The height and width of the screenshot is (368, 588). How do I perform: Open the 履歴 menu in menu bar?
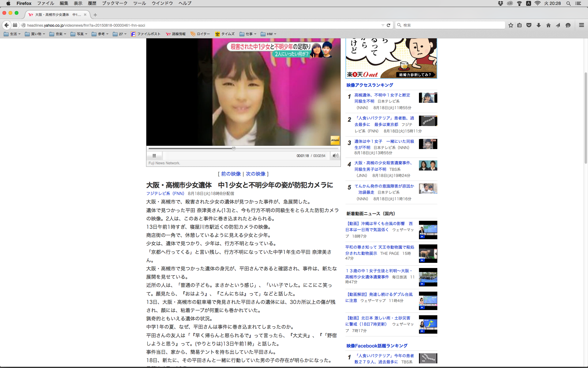pyautogui.click(x=92, y=3)
